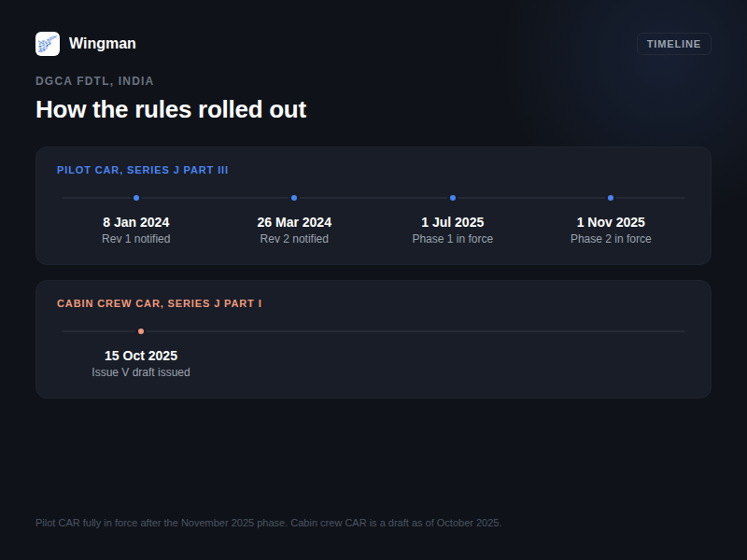This screenshot has width=747, height=560.
Task: Click the Phase 1 in force caption
Action: (453, 239)
